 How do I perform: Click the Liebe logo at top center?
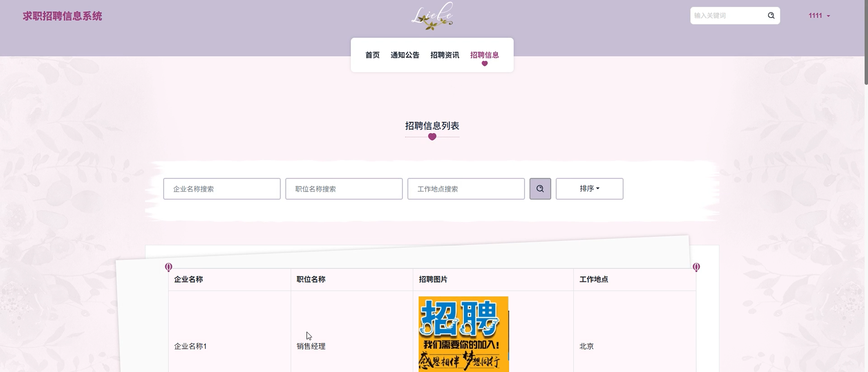432,16
